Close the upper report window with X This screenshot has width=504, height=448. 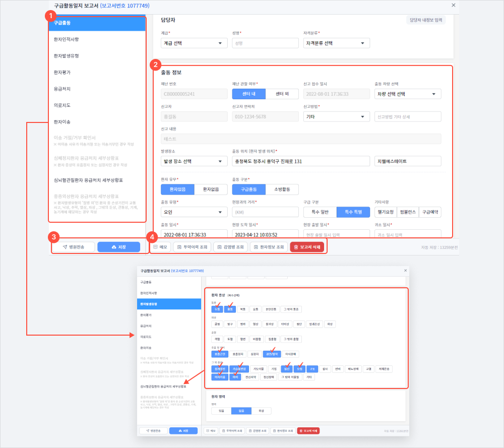point(453,5)
